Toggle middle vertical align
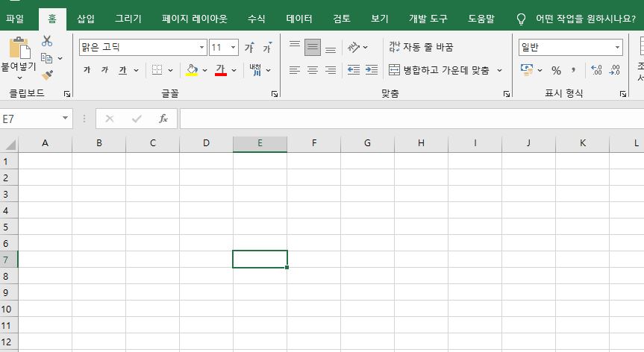 (313, 47)
